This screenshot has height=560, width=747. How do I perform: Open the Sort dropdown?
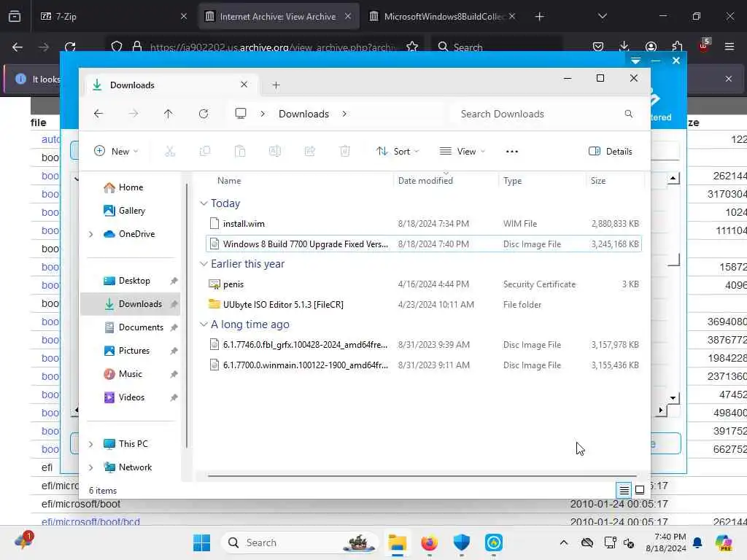398,152
